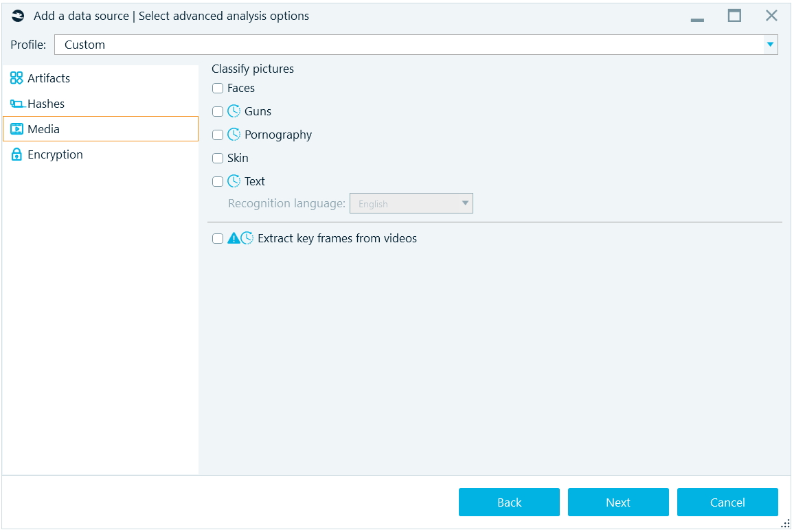794x532 pixels.
Task: Click the application logo in title bar
Action: pos(18,16)
